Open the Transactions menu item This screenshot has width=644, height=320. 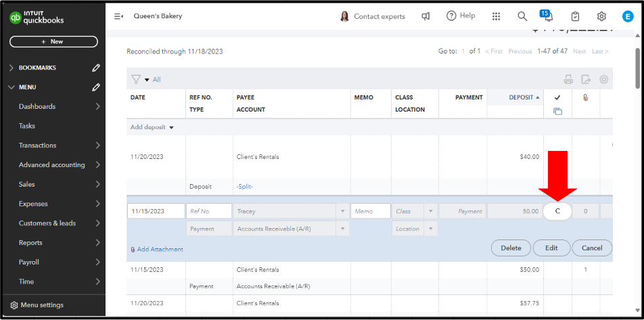(38, 145)
